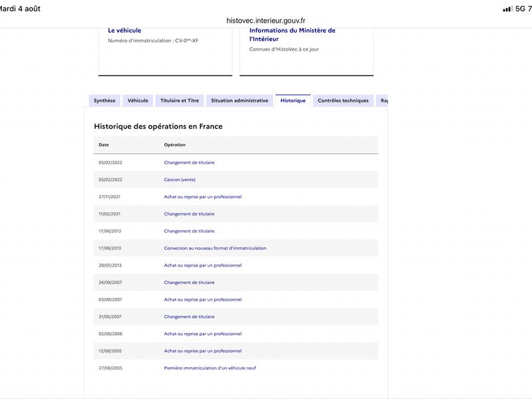Select the date 12/08/2005
The image size is (532, 399).
[110, 351]
